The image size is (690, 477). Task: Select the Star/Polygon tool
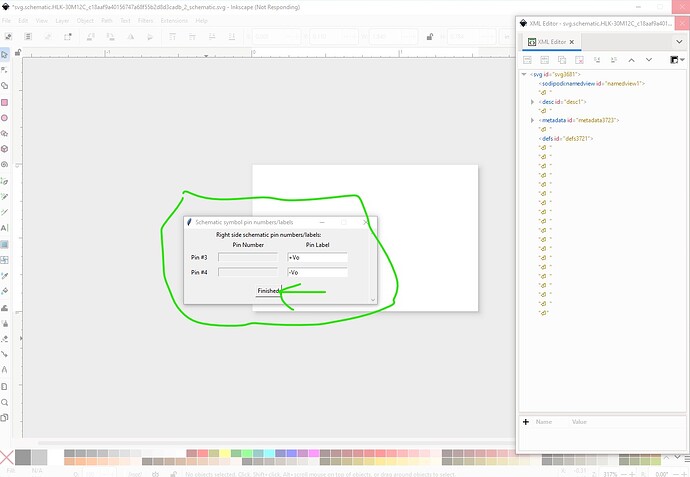(4, 133)
